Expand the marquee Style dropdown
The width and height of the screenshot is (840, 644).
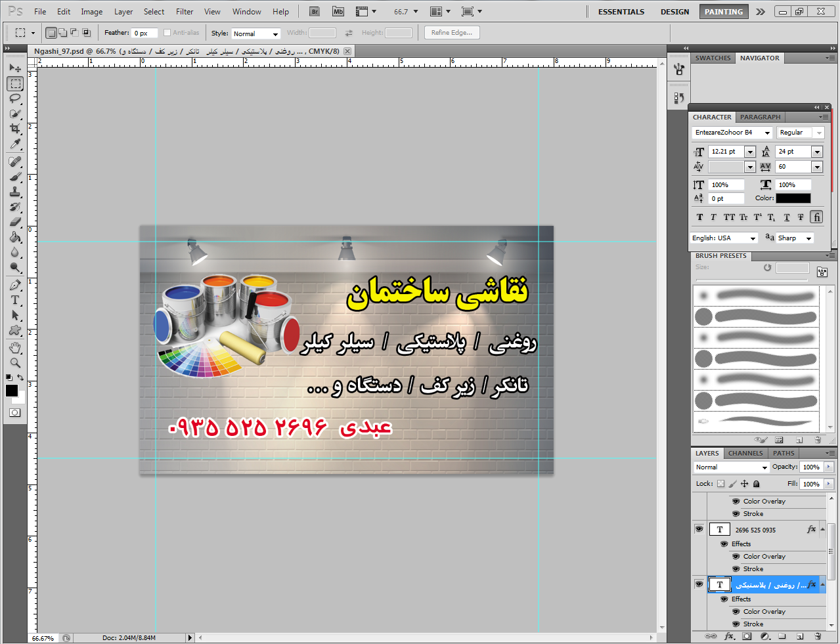click(x=256, y=33)
